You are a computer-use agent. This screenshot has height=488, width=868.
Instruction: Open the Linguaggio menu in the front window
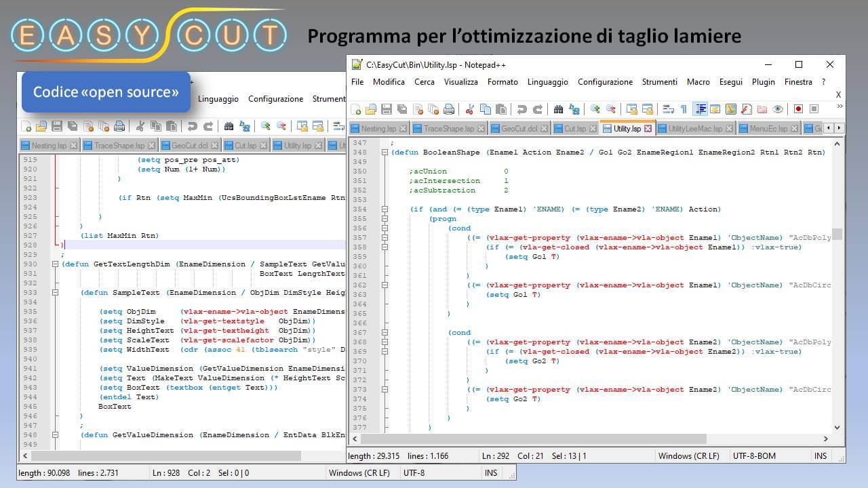(548, 82)
